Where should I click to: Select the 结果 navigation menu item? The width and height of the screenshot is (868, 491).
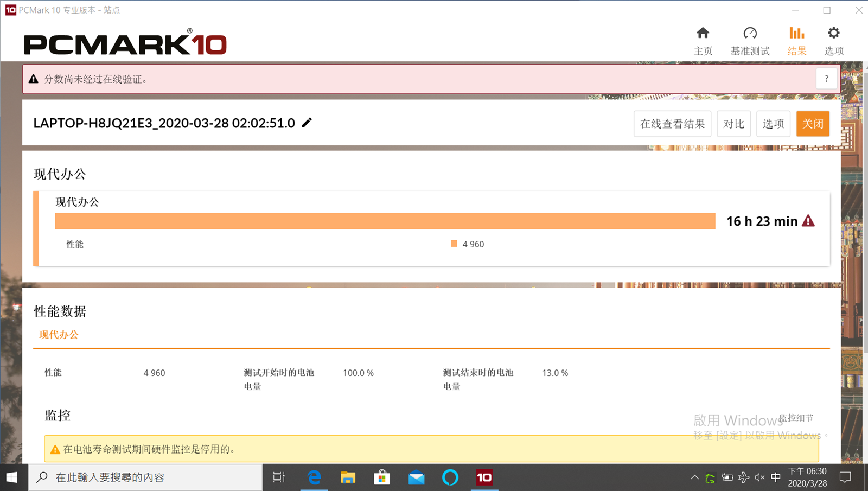pos(796,50)
